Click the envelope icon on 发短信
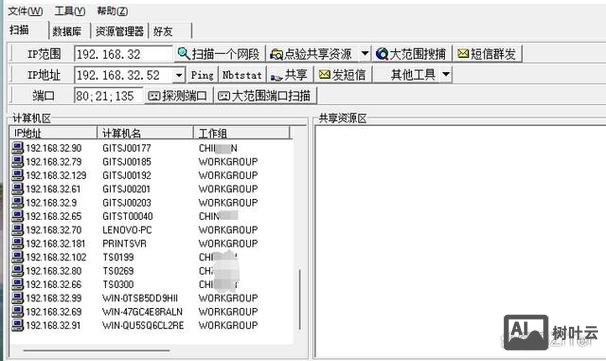This screenshot has height=361, width=606. [325, 75]
